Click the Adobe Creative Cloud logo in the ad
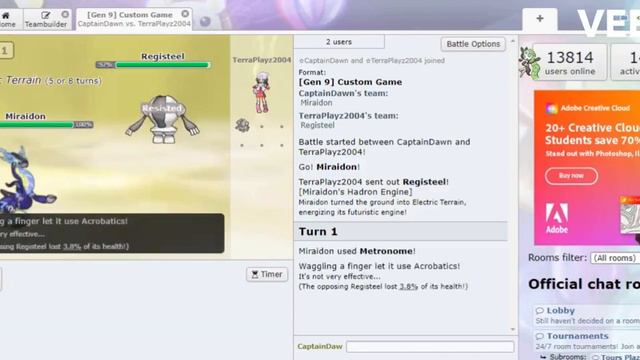The image size is (640, 360). [x=551, y=109]
